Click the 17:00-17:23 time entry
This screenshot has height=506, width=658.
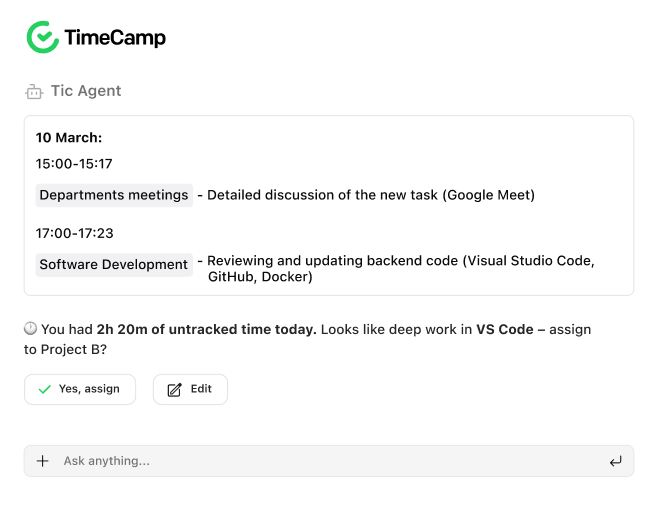click(x=74, y=233)
